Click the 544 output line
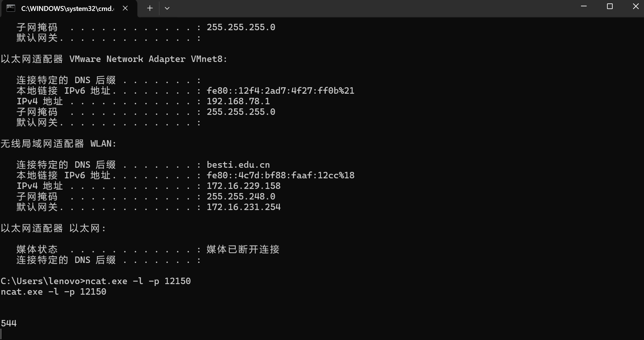644x340 pixels. point(9,323)
